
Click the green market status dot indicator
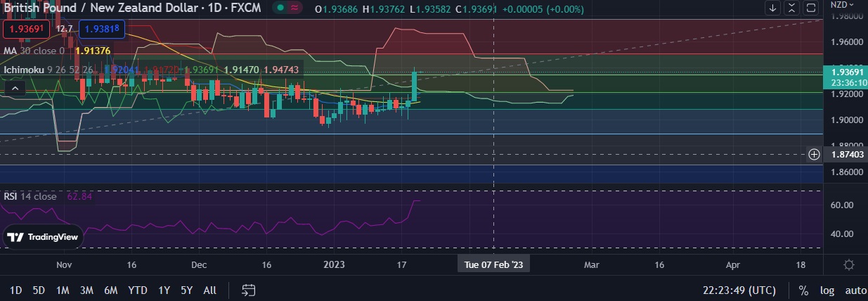point(280,8)
